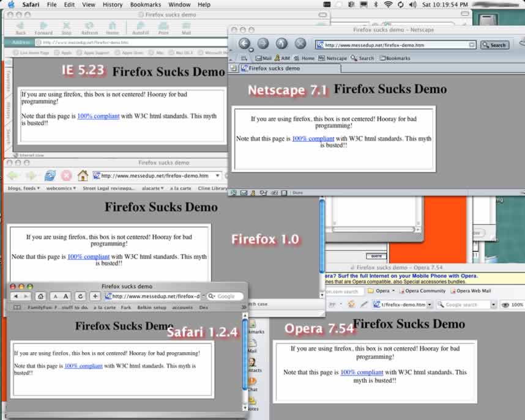The image size is (525, 420).
Task: Open Bookmarks folder in Netscape toolbar
Action: 395,58
